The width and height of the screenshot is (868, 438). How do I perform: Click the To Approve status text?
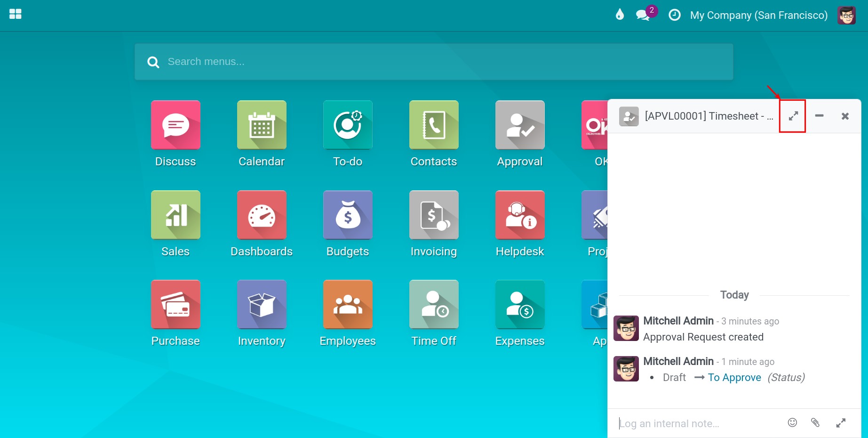[x=734, y=377]
